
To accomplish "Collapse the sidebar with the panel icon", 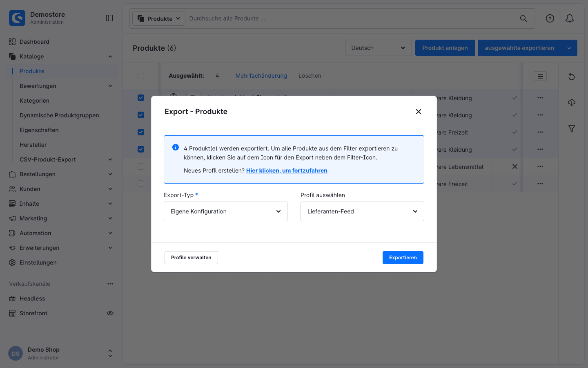I will 109,18.
